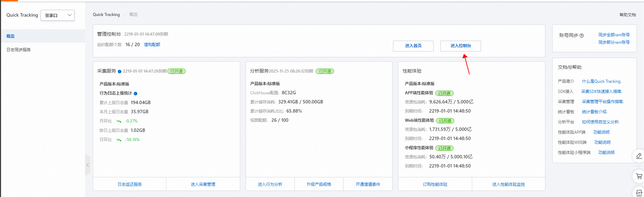Image resolution: width=644 pixels, height=197 pixels.
Task: Click the 1,731,59万 / 5,000亿 resource value
Action: [x=451, y=129]
